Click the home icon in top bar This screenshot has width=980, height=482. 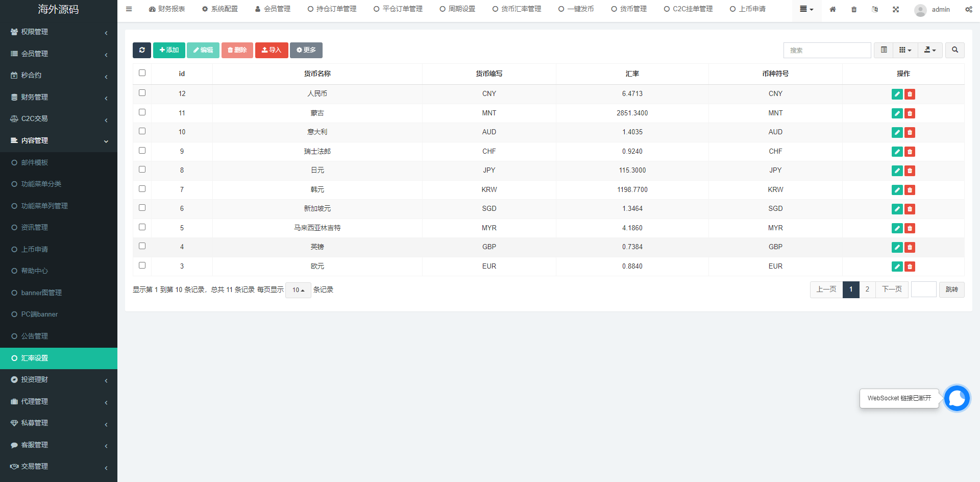point(832,9)
